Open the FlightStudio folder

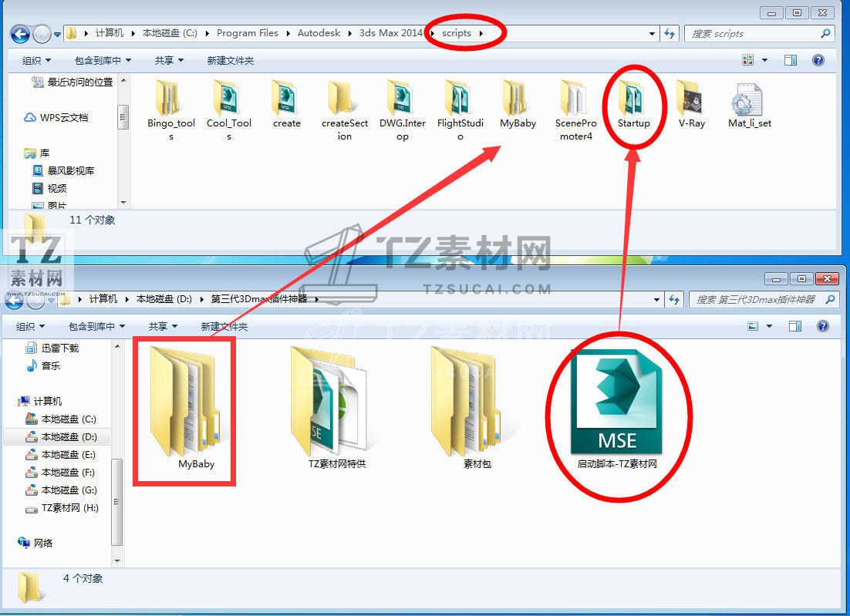point(460,110)
